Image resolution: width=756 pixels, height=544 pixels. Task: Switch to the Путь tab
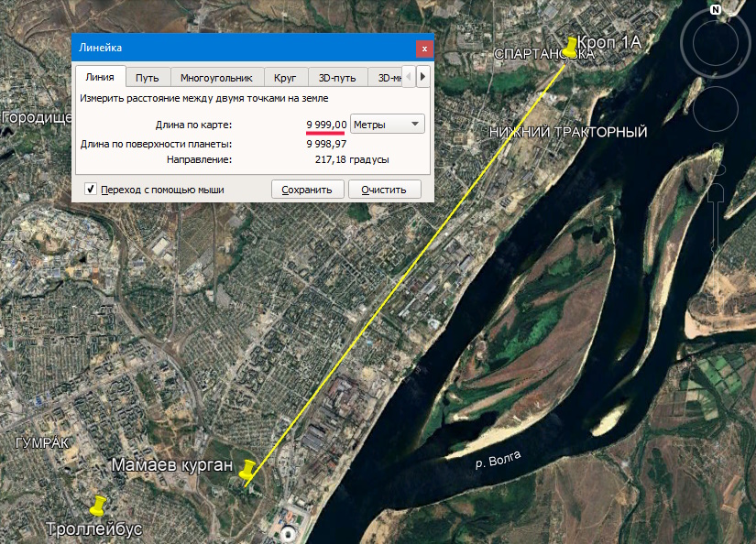click(x=147, y=78)
